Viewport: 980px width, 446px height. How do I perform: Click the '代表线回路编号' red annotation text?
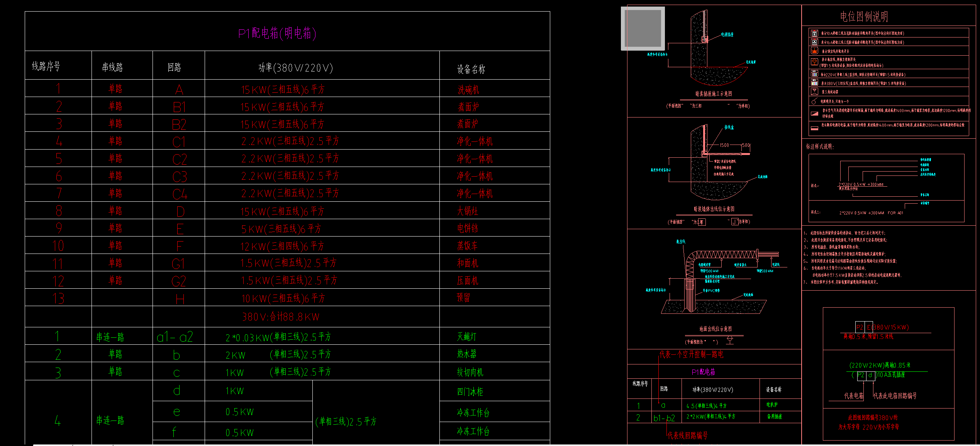[687, 436]
